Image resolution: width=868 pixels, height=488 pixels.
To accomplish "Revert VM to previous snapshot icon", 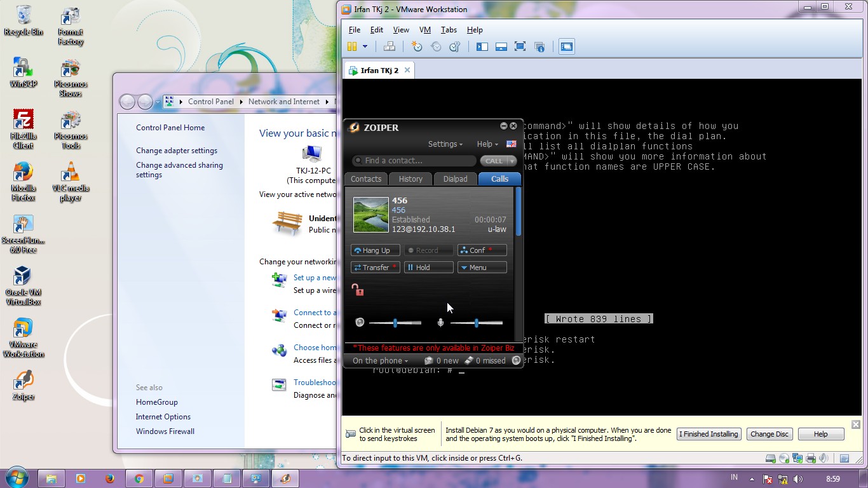I will [436, 46].
